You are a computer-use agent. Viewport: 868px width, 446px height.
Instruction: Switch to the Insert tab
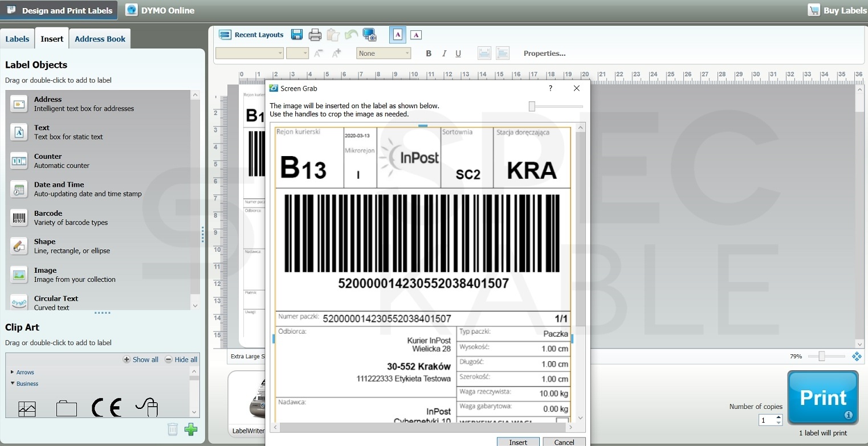pos(52,39)
